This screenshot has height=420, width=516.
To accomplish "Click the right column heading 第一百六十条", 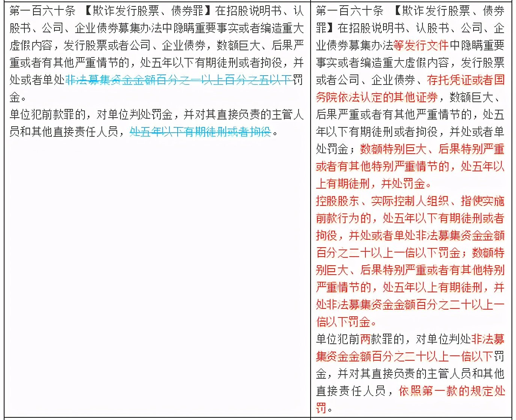I will [x=349, y=11].
